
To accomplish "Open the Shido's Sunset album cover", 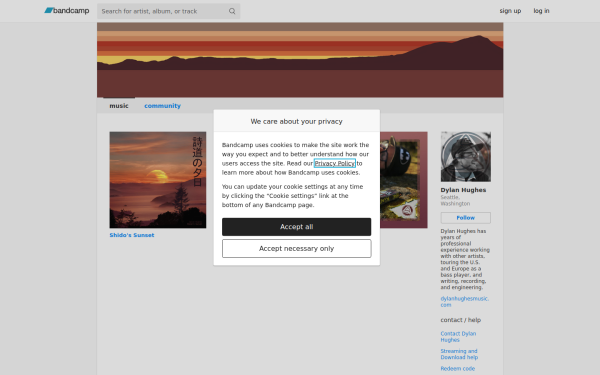I will (158, 180).
